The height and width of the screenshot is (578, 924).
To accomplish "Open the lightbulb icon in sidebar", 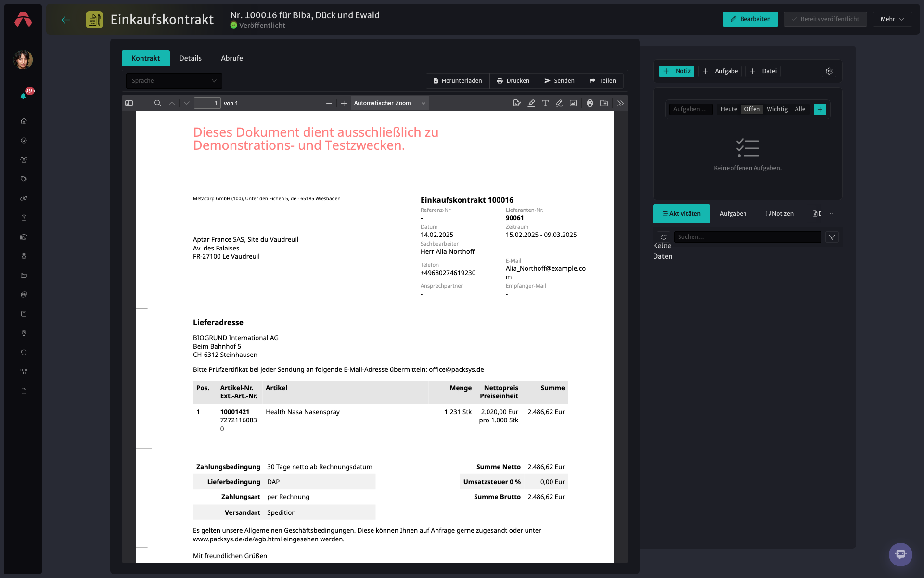I will click(24, 333).
